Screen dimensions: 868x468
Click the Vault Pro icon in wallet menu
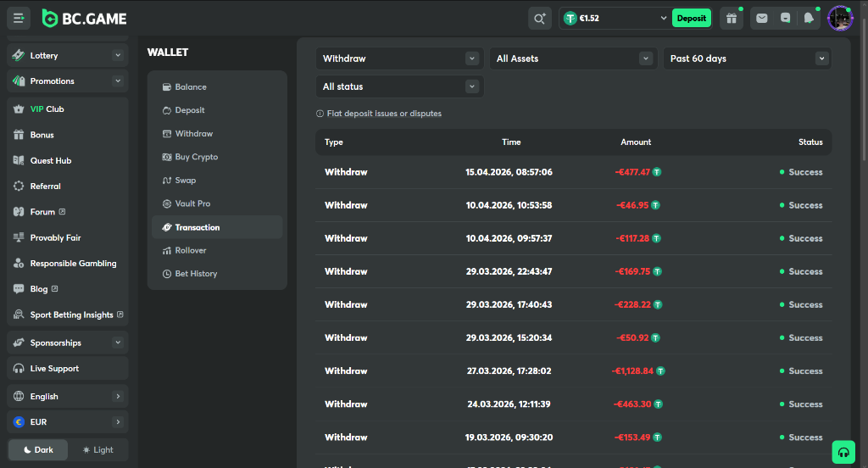(x=167, y=203)
